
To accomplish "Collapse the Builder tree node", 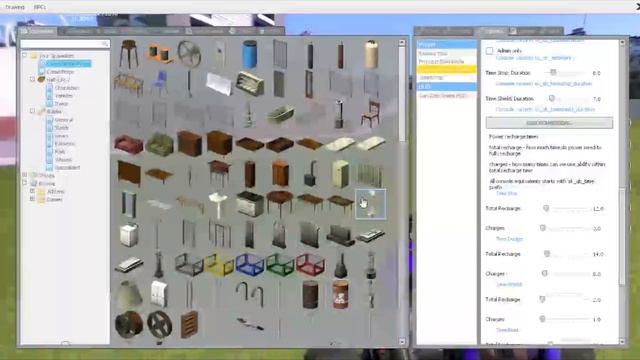I will tap(33, 111).
